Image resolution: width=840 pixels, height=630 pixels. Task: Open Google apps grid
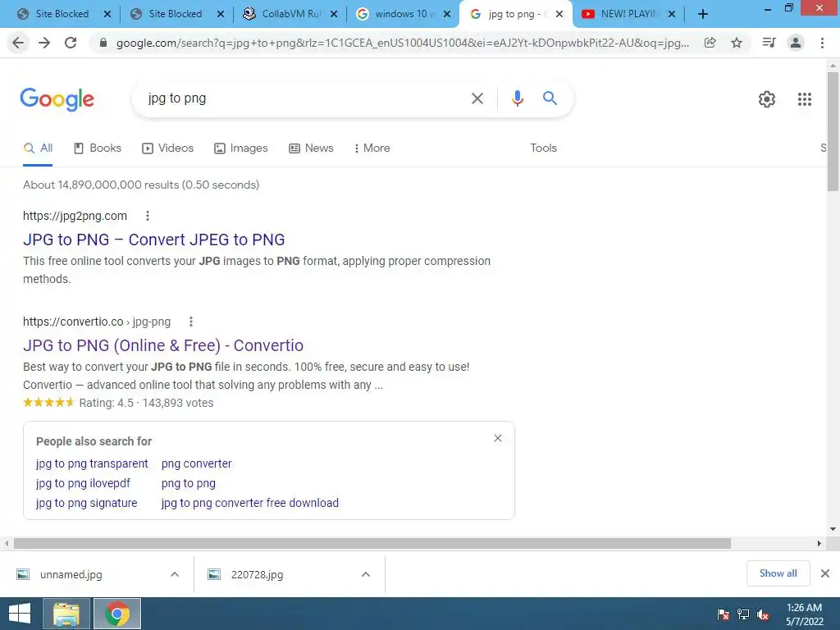click(x=805, y=99)
